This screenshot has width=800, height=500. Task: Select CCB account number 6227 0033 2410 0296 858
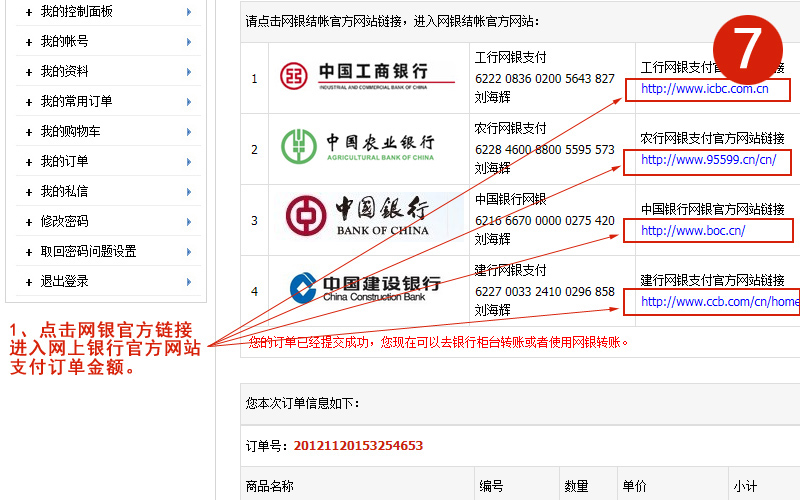click(544, 291)
